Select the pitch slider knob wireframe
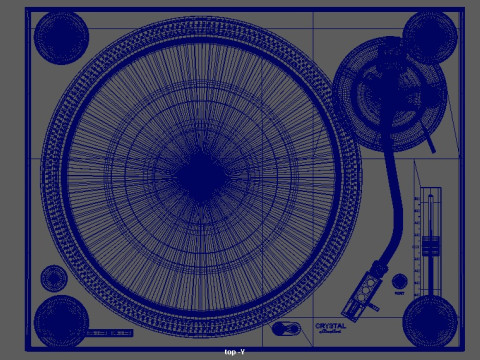 coord(431,246)
